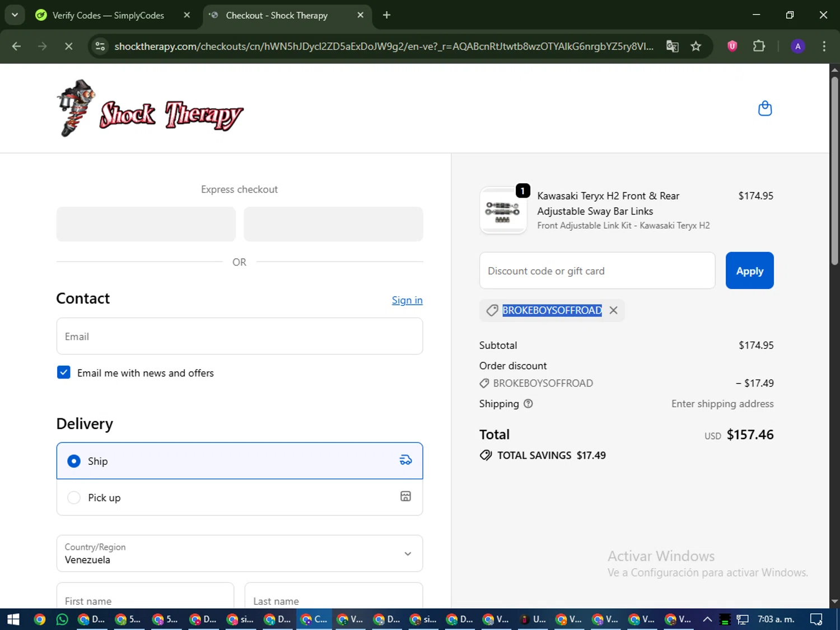Select the Pick up delivery option

pos(240,497)
